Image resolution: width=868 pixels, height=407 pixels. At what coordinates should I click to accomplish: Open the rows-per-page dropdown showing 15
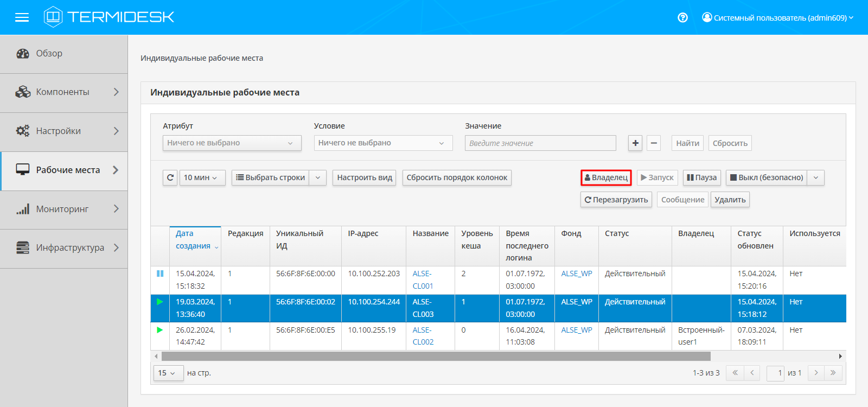point(168,373)
